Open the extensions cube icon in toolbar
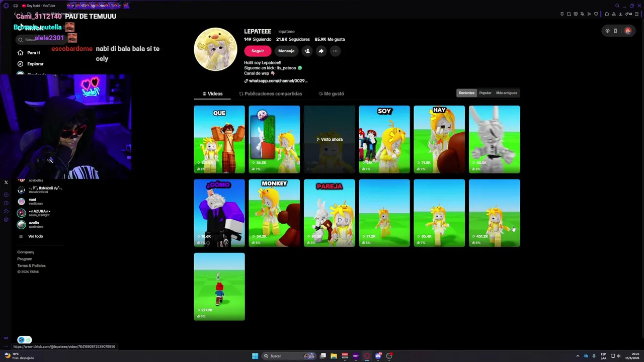 607,14
